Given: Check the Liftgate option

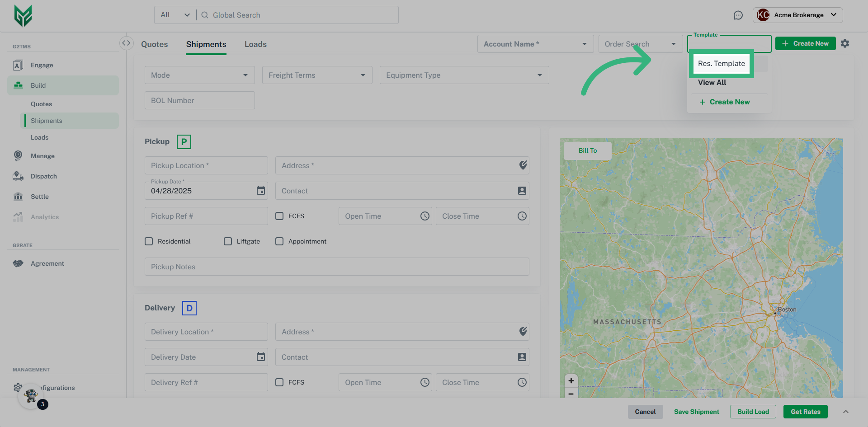Looking at the screenshot, I should pos(228,241).
